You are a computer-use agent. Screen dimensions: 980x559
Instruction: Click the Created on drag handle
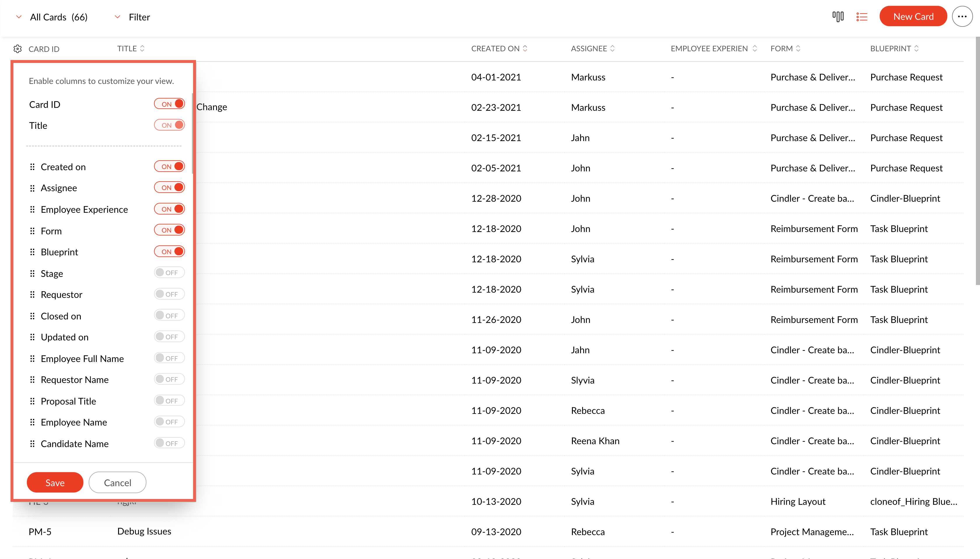point(32,167)
